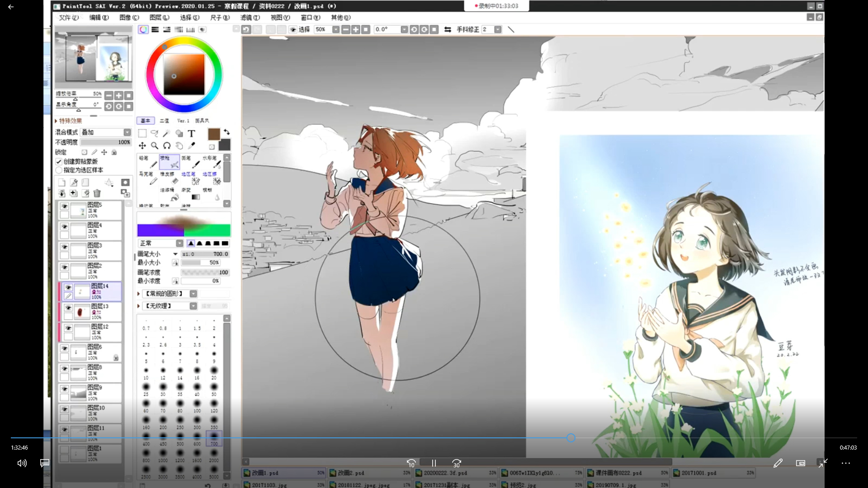Swap foreground and background colors

pos(227,132)
